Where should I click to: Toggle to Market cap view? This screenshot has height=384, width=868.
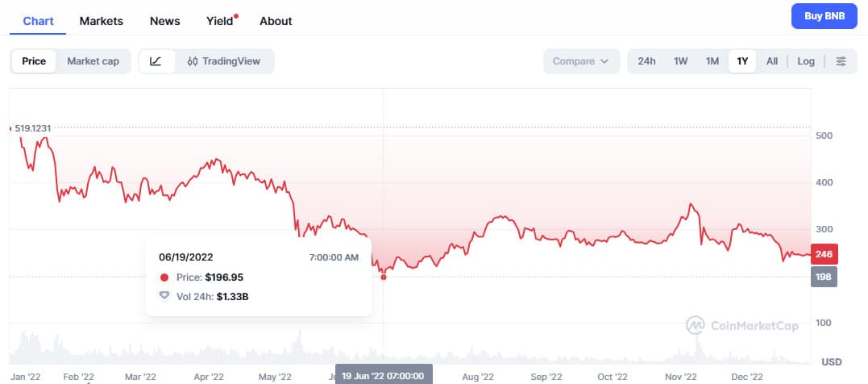tap(93, 61)
